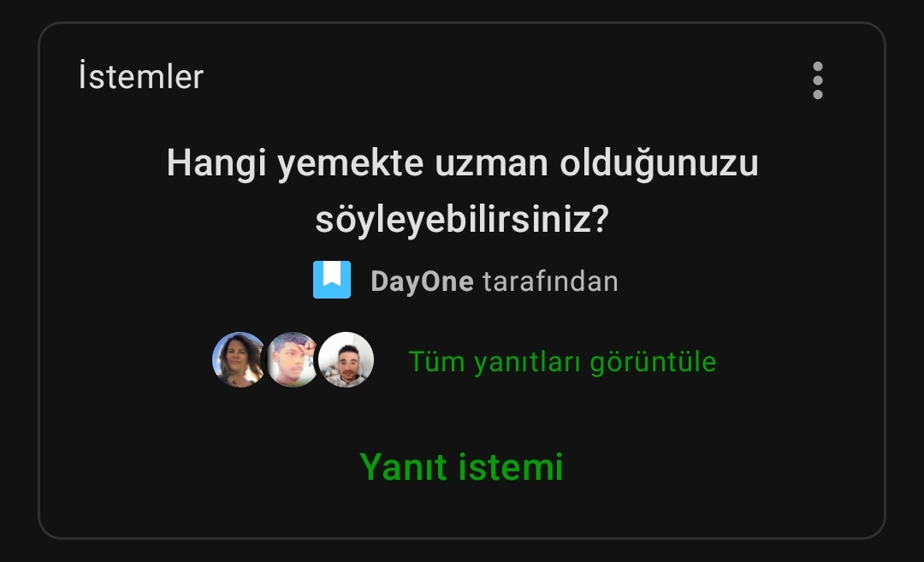Click the word 'uzman' in the question
Image resolution: width=924 pixels, height=562 pixels.
(x=491, y=163)
